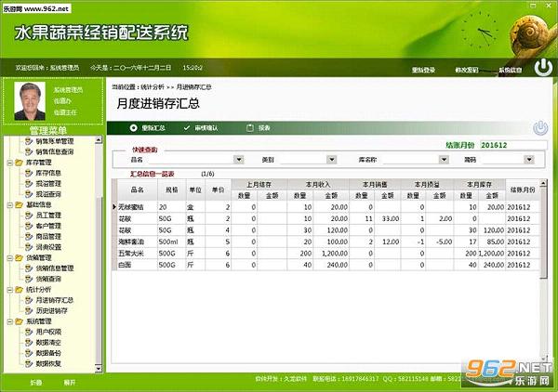The width and height of the screenshot is (558, 392).
Task: Collapse the 库存管理 folder node
Action: point(10,163)
